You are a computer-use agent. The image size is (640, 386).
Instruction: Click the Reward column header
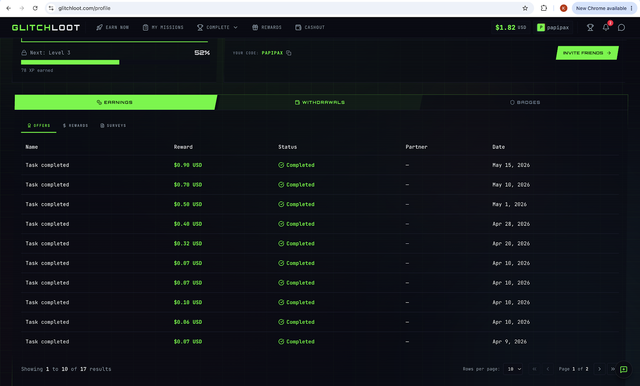[183, 147]
